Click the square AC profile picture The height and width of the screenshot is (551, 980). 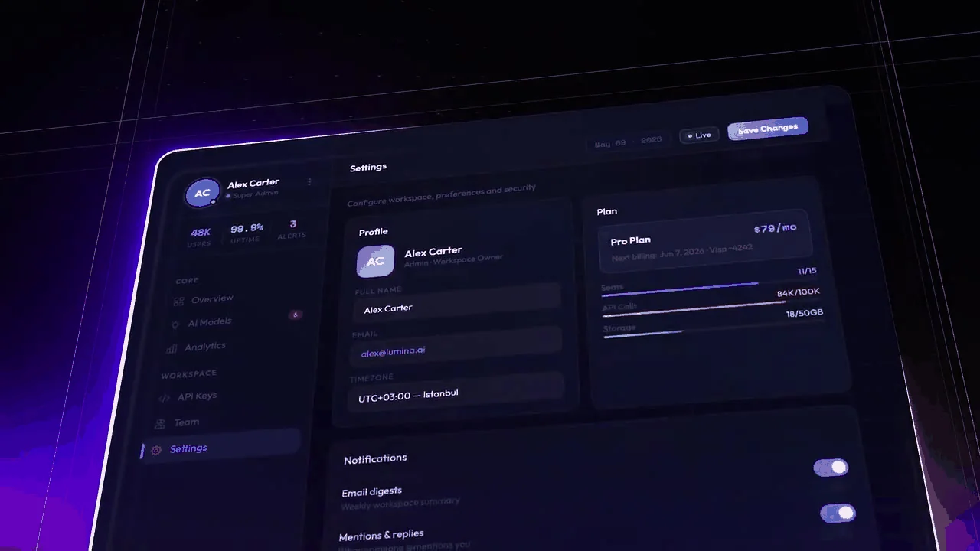click(375, 261)
